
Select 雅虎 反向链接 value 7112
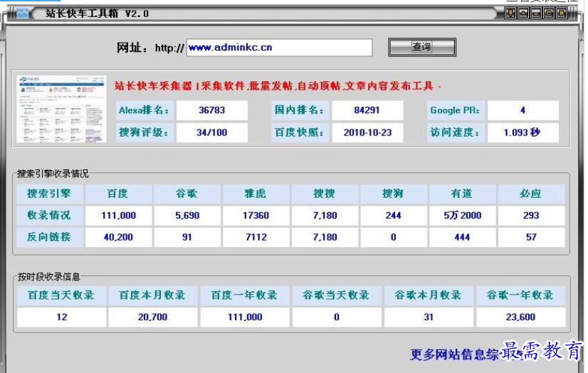pos(256,237)
